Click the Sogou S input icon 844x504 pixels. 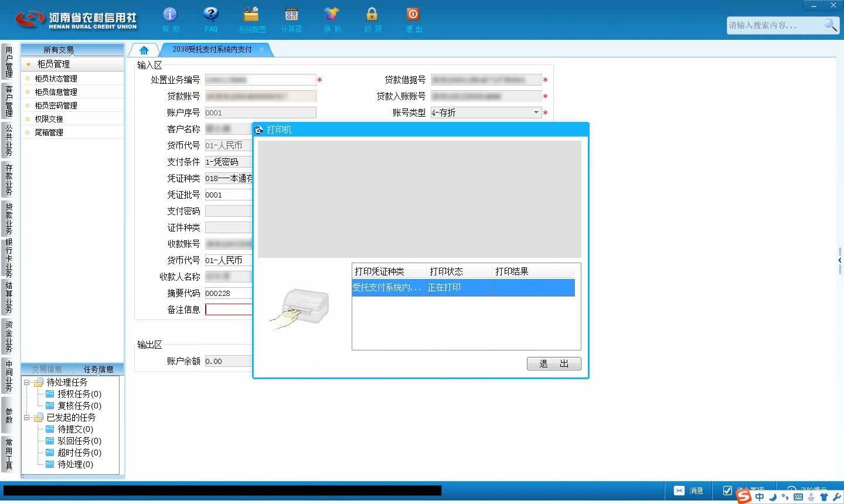pyautogui.click(x=744, y=496)
